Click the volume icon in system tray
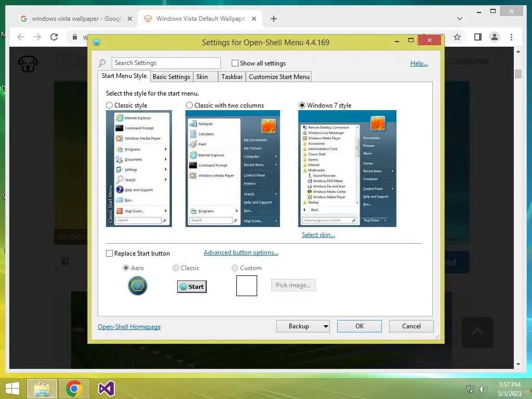The image size is (532, 399). pyautogui.click(x=483, y=389)
